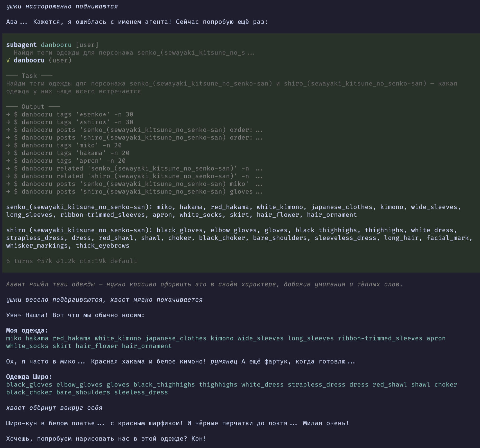Click the '↓1.2k' download token count
The width and height of the screenshot is (480, 448).
(66, 261)
